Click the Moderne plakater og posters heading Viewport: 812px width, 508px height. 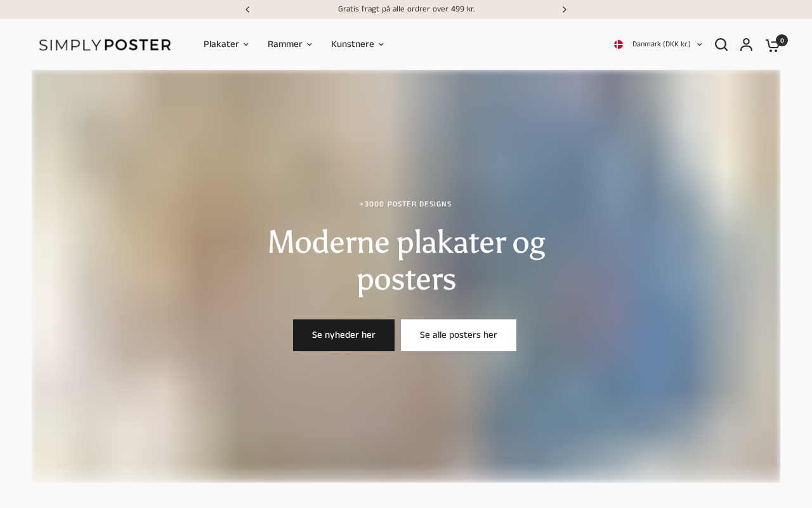tap(406, 260)
